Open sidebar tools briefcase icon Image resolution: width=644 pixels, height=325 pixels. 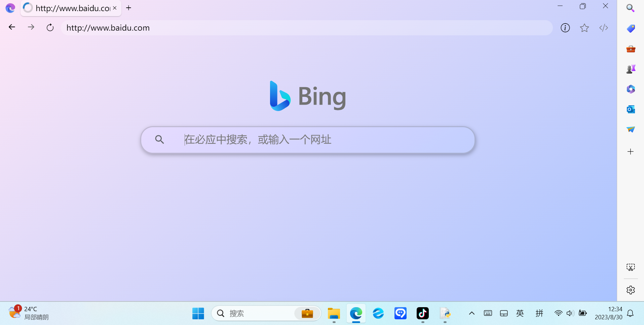tap(631, 49)
